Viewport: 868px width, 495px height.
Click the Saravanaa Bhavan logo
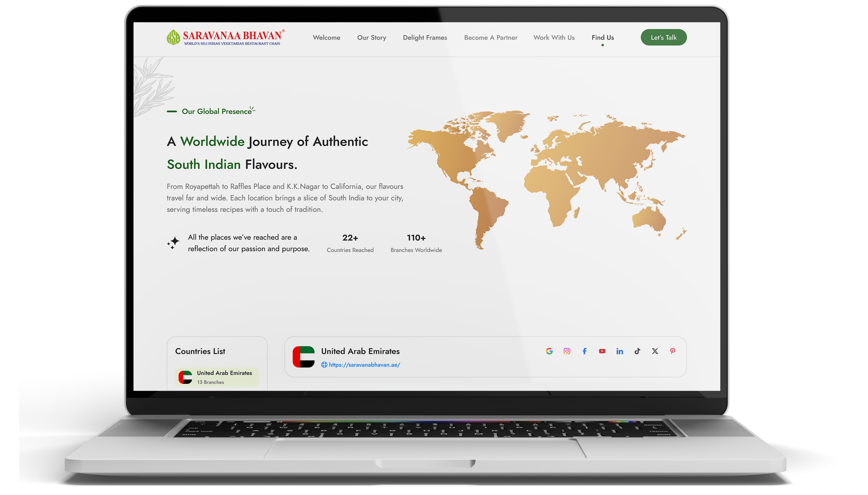(x=225, y=37)
